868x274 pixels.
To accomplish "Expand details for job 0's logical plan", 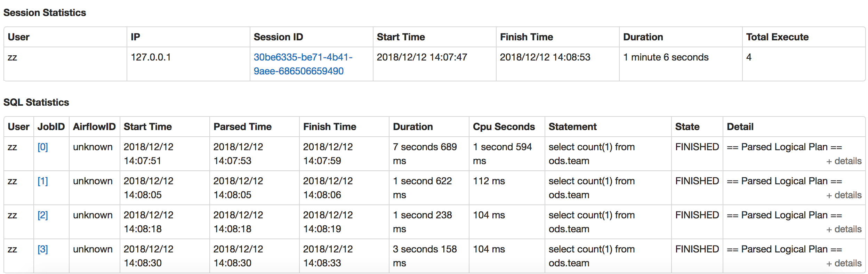I will point(844,161).
